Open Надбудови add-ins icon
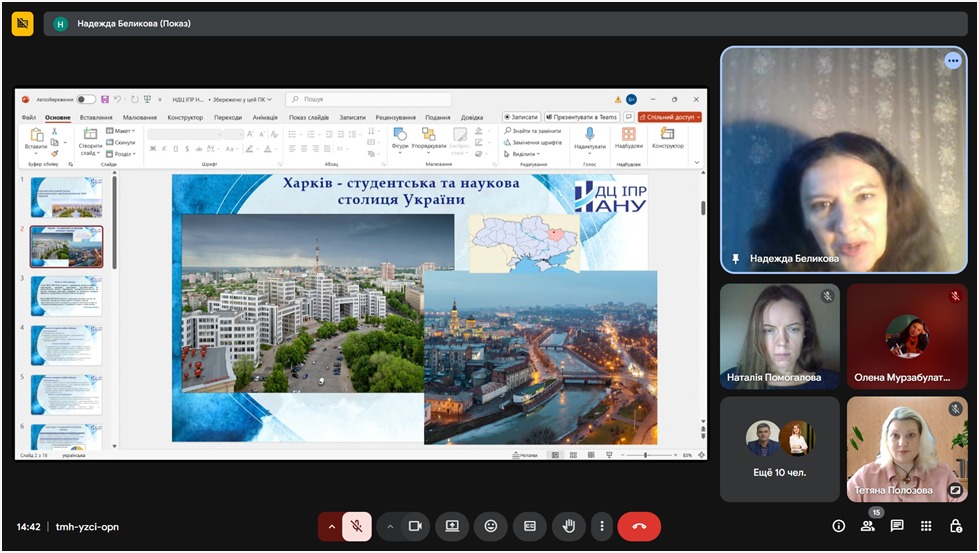979x553 pixels. pyautogui.click(x=629, y=134)
